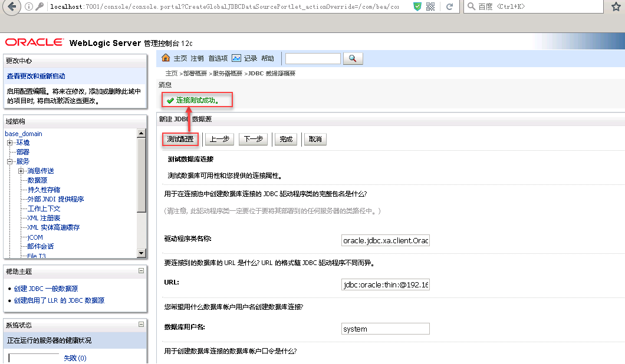Click domain tree scrollbar up arrow
625x364 pixels.
141,134
